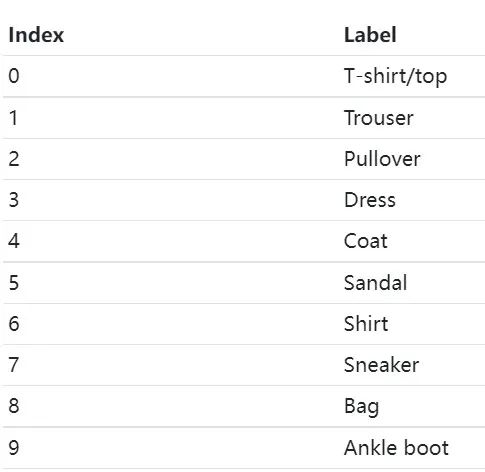
Task: Select the Ankle boot label cell
Action: pos(396,447)
